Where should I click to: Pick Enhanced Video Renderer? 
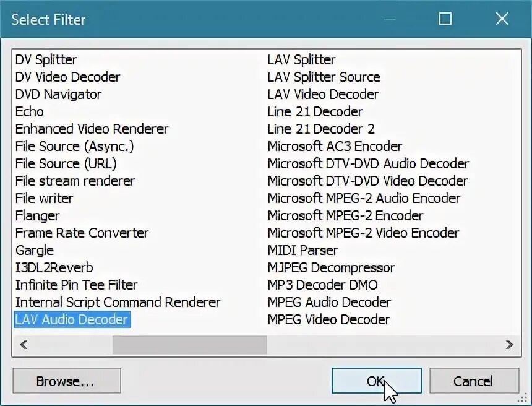click(92, 129)
